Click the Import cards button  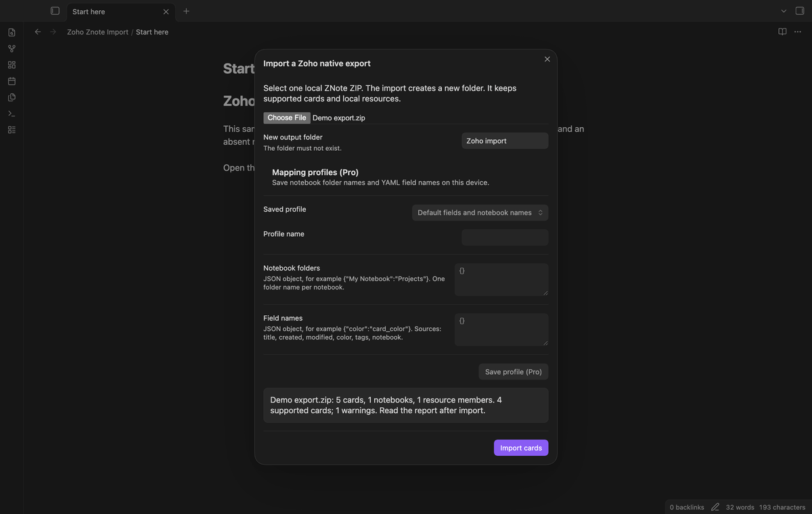click(x=521, y=448)
